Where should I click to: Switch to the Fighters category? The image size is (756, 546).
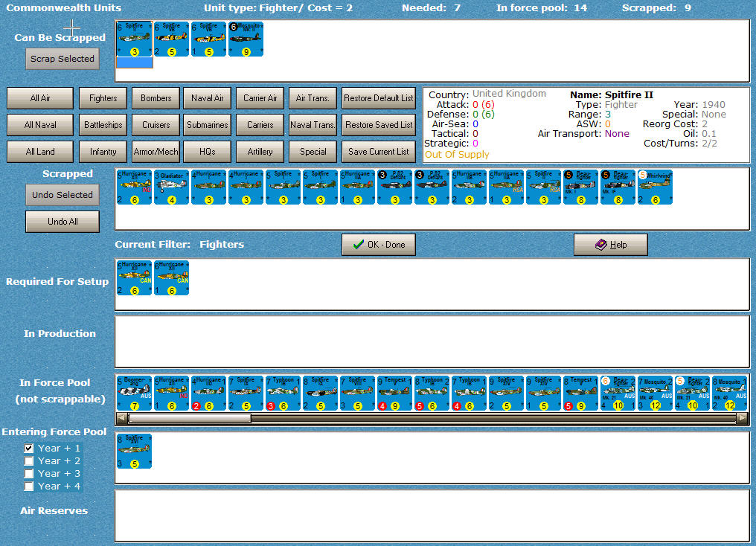[103, 97]
